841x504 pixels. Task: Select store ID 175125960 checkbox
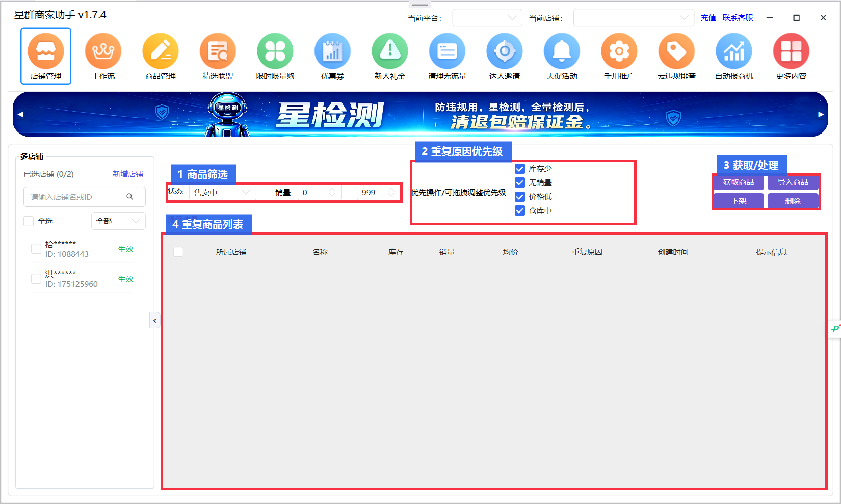pos(36,279)
